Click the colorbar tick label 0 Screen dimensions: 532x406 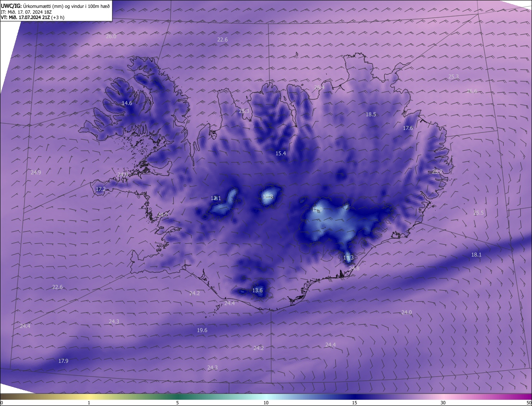2,403
